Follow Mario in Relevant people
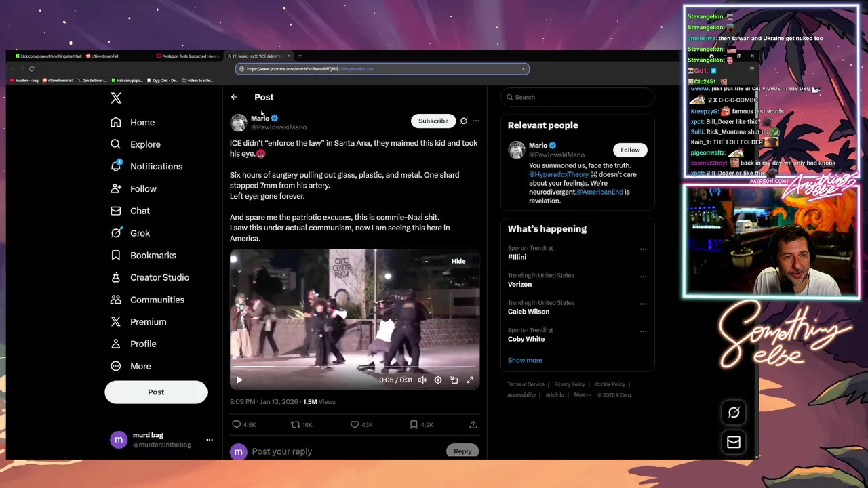The width and height of the screenshot is (868, 488). click(x=630, y=150)
